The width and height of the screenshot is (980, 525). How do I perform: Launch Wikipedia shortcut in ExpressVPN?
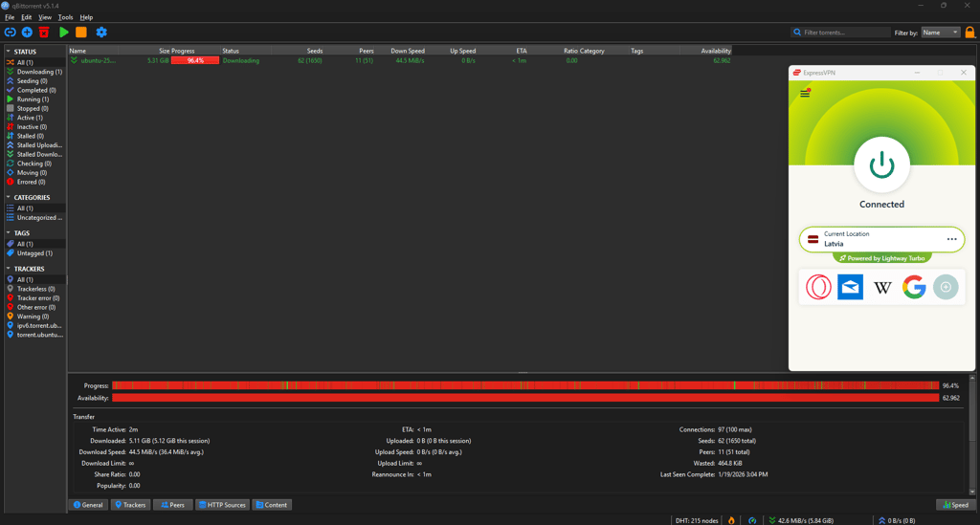point(881,287)
